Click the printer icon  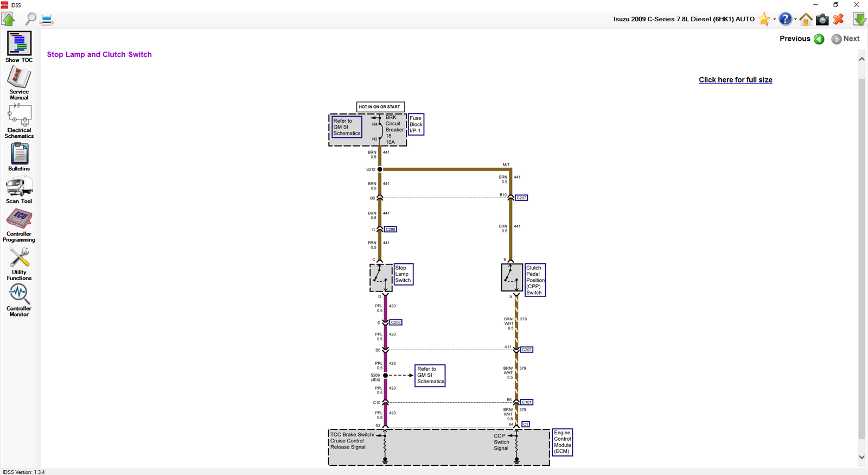coord(47,20)
